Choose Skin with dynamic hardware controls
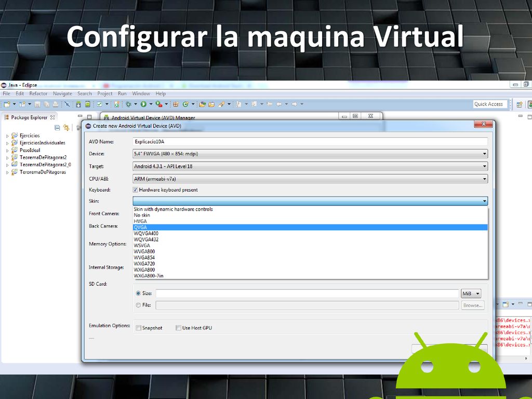The width and height of the screenshot is (532, 399). (x=310, y=209)
